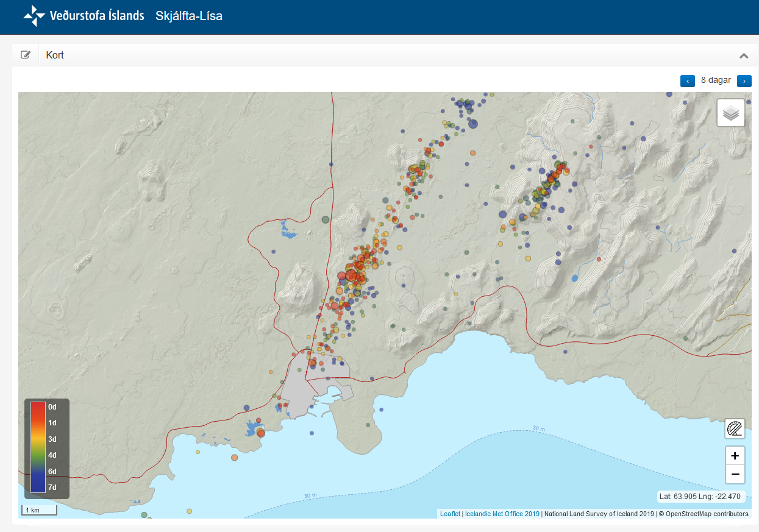Image resolution: width=759 pixels, height=532 pixels.
Task: Go to the next 8-day period
Action: click(x=744, y=81)
